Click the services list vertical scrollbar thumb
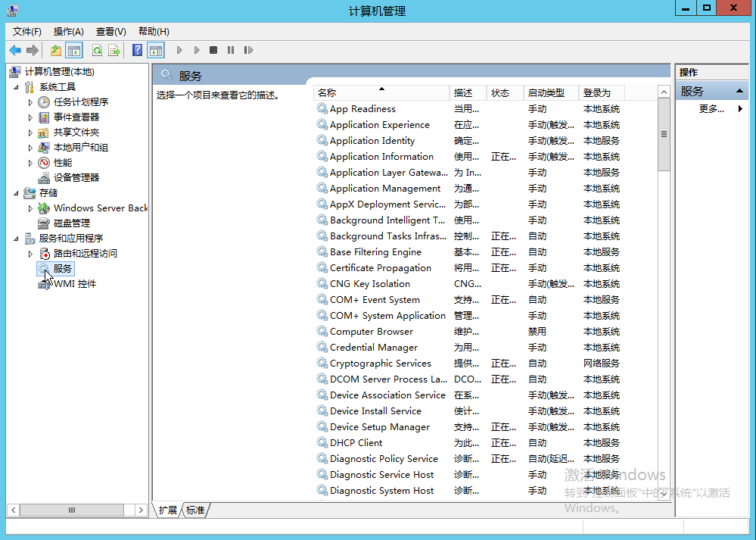The width and height of the screenshot is (756, 540). pyautogui.click(x=664, y=134)
